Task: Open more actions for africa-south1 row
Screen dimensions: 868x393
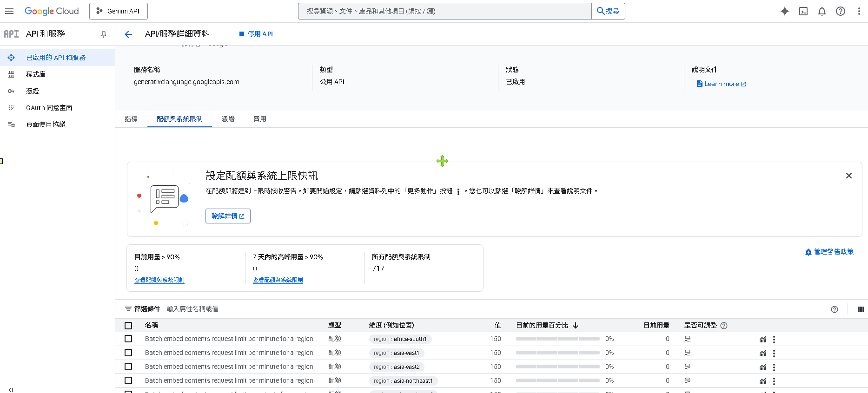Action: point(774,340)
